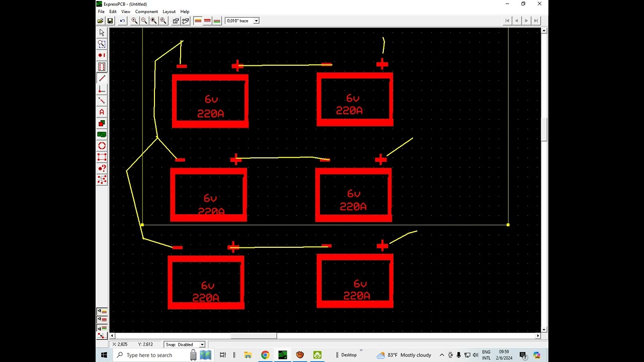
Task: Select the place text tool
Action: tap(102, 112)
